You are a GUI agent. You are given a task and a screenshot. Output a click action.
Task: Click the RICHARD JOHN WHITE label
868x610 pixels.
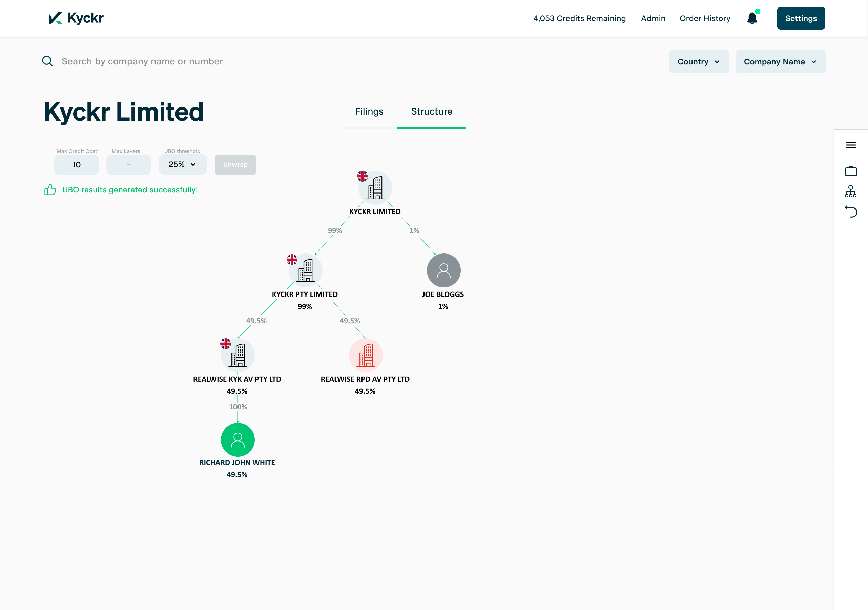237,463
